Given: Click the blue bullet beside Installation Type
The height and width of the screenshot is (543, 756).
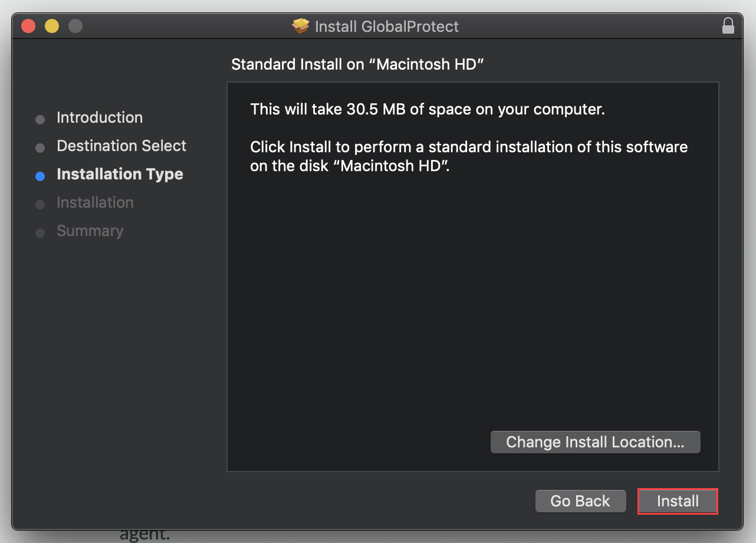Looking at the screenshot, I should 40,176.
